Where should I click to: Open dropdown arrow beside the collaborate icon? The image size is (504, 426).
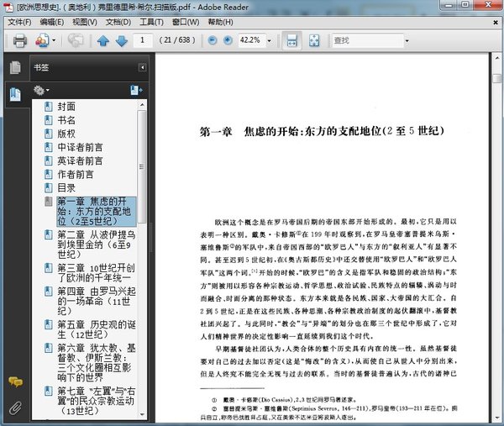pyautogui.click(x=54, y=40)
